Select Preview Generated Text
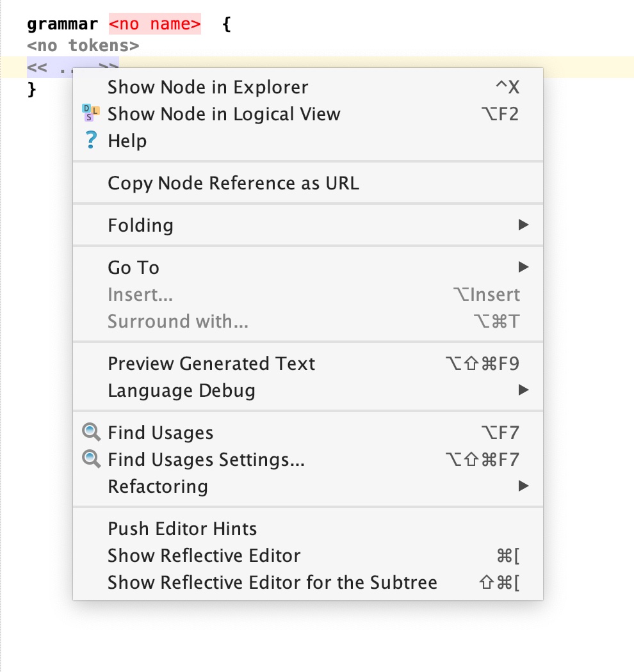634x672 pixels. [x=211, y=364]
